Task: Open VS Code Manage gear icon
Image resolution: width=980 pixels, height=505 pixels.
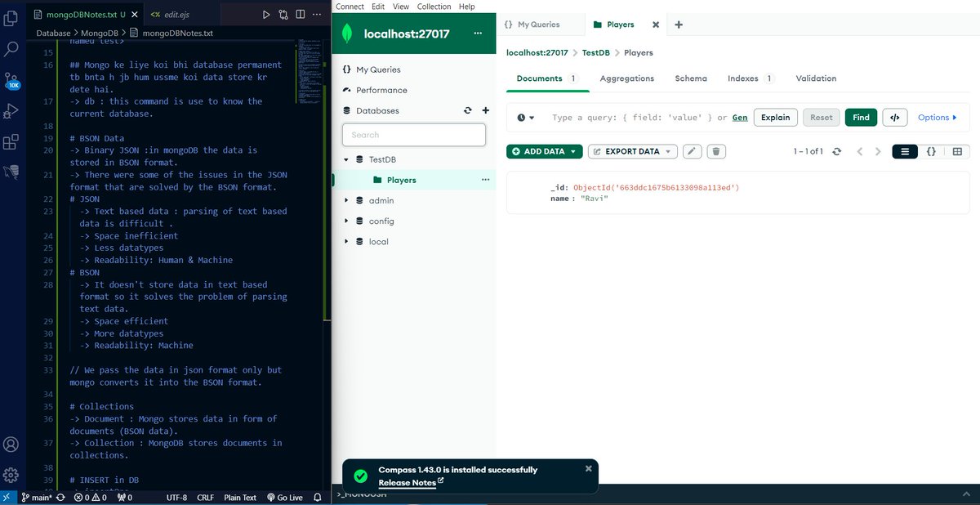Action: (x=11, y=475)
